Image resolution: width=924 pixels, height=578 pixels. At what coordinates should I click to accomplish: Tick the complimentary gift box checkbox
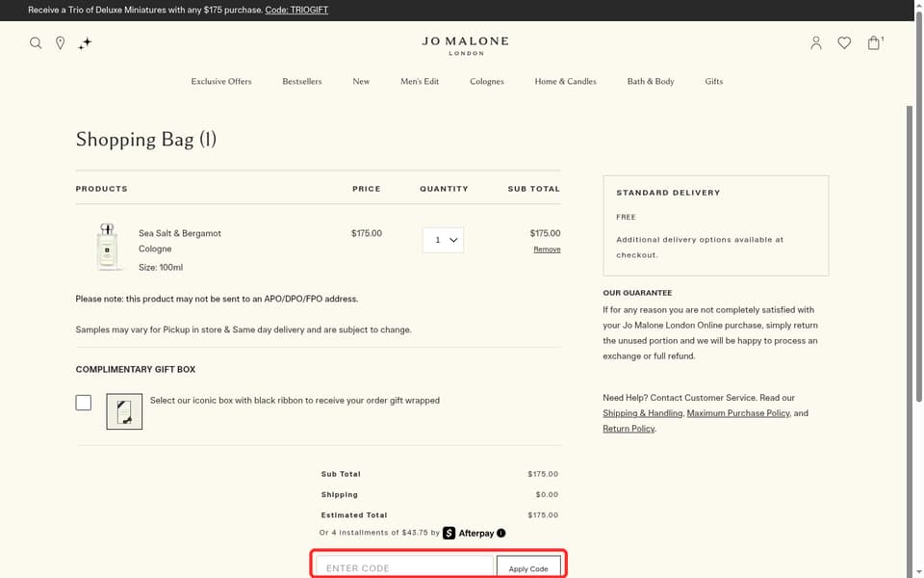(x=84, y=403)
